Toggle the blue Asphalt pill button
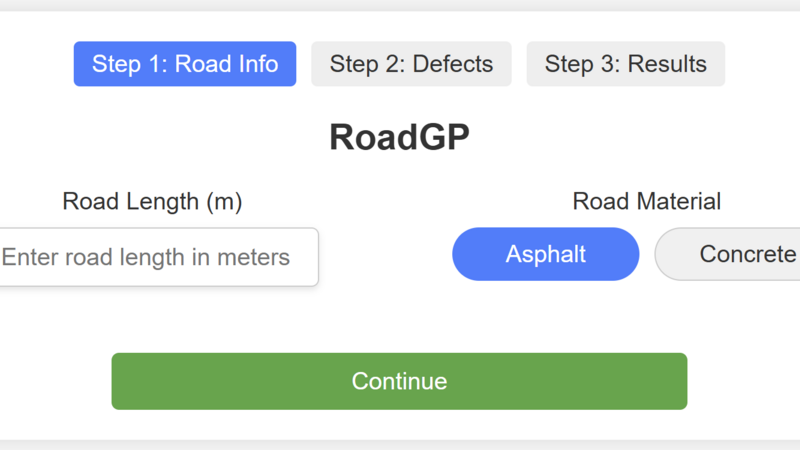This screenshot has height=450, width=800. click(545, 254)
